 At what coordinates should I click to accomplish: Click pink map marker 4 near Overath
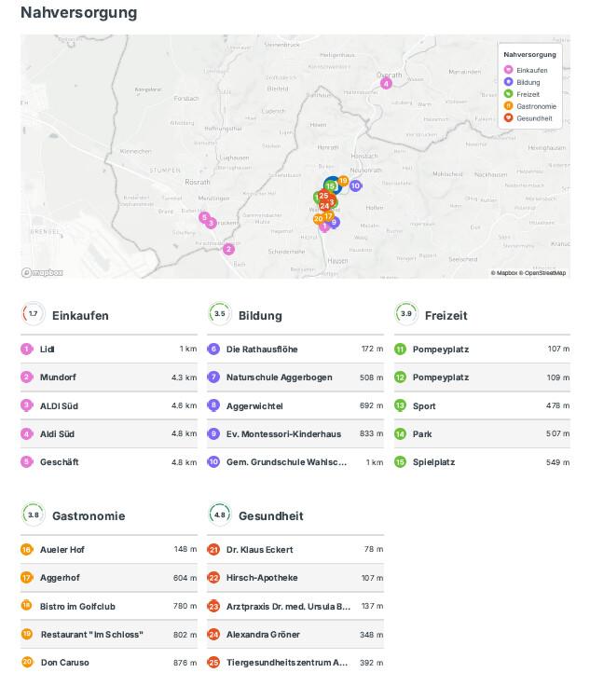(x=386, y=84)
